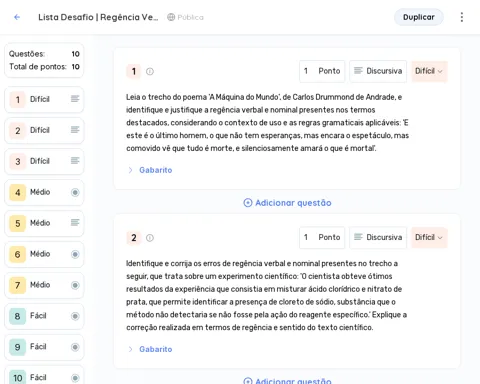480x384 pixels.
Task: Click the yellow number 7 badge
Action: coord(17,285)
